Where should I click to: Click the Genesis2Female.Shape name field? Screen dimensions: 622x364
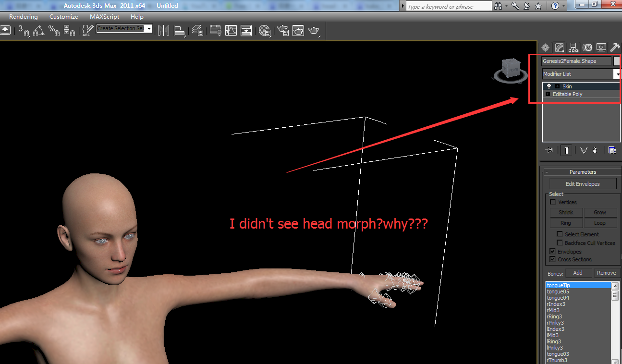coord(577,61)
